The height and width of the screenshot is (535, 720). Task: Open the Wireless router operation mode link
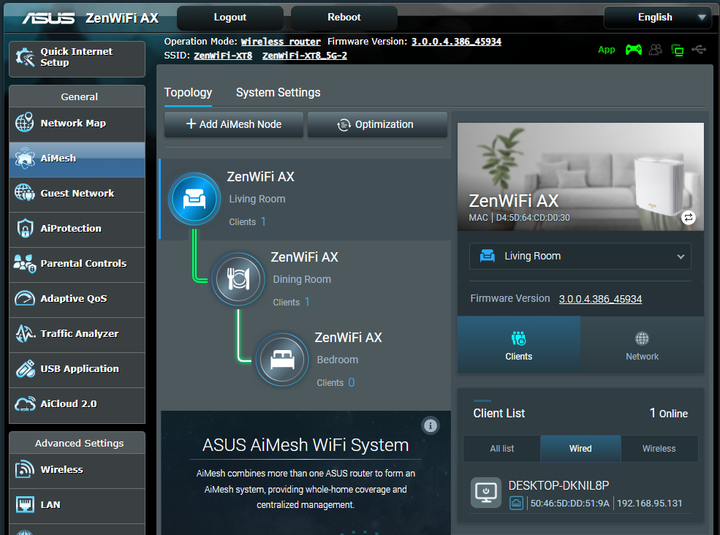281,42
